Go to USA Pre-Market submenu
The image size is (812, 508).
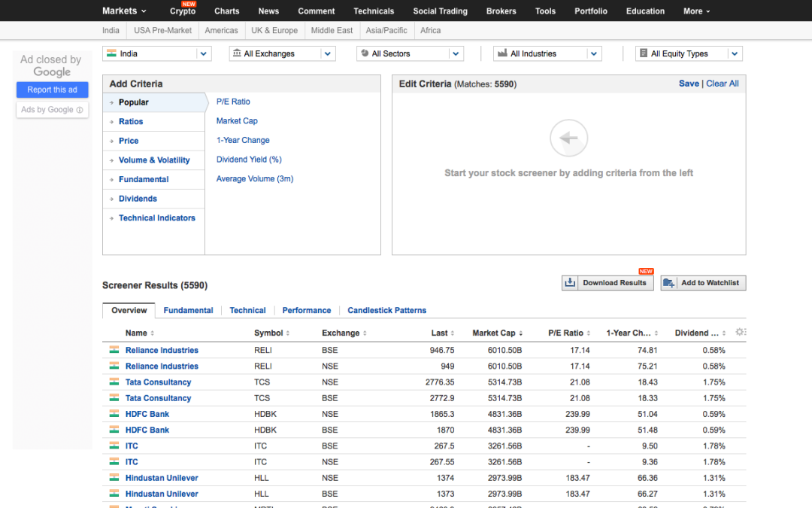(x=162, y=31)
